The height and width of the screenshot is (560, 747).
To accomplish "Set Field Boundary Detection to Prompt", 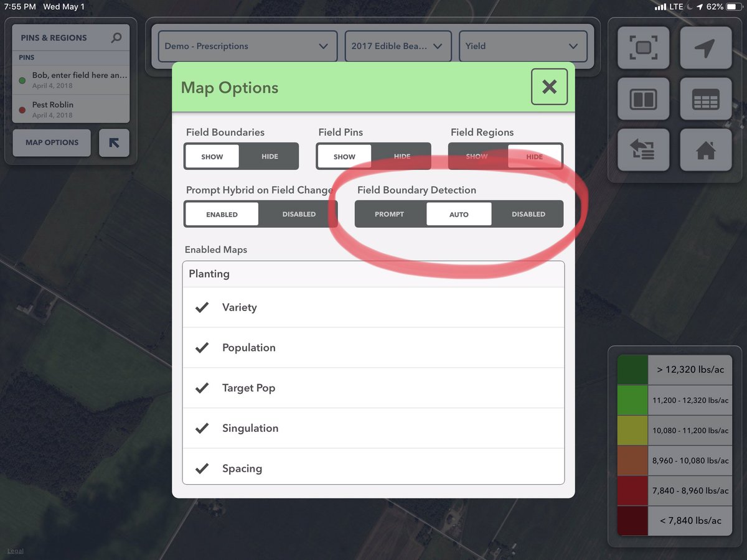I will click(390, 214).
